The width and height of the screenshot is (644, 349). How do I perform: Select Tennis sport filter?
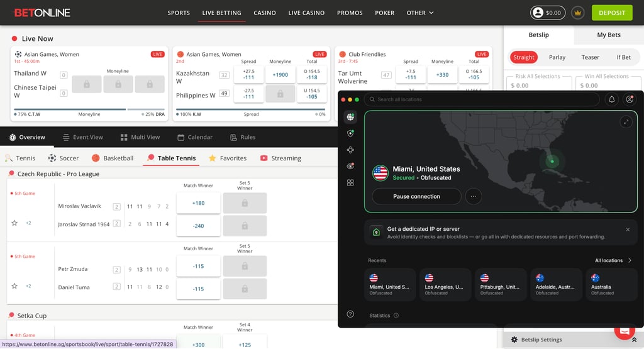click(20, 158)
